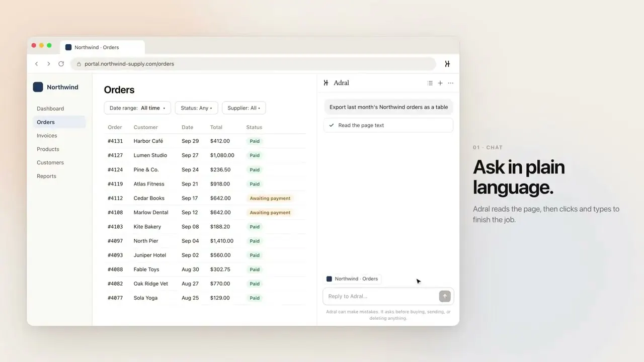Viewport: 644px width, 362px height.
Task: Open the Status filter dropdown
Action: [196, 108]
